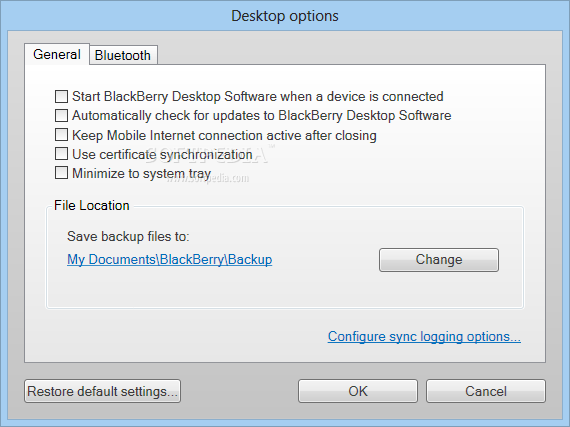
Task: Enable the Minimize to system tray checkbox
Action: 61,173
